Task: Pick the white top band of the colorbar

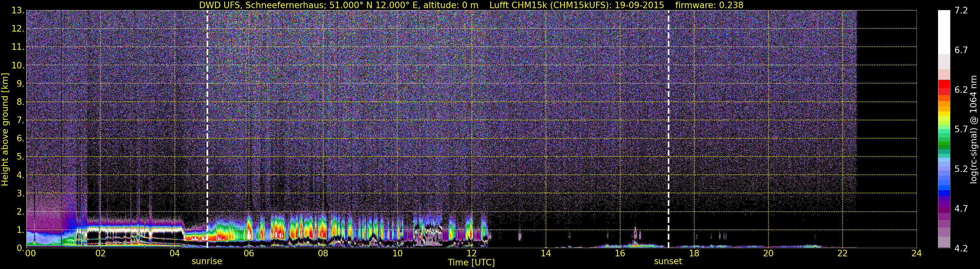Action: coord(944,32)
